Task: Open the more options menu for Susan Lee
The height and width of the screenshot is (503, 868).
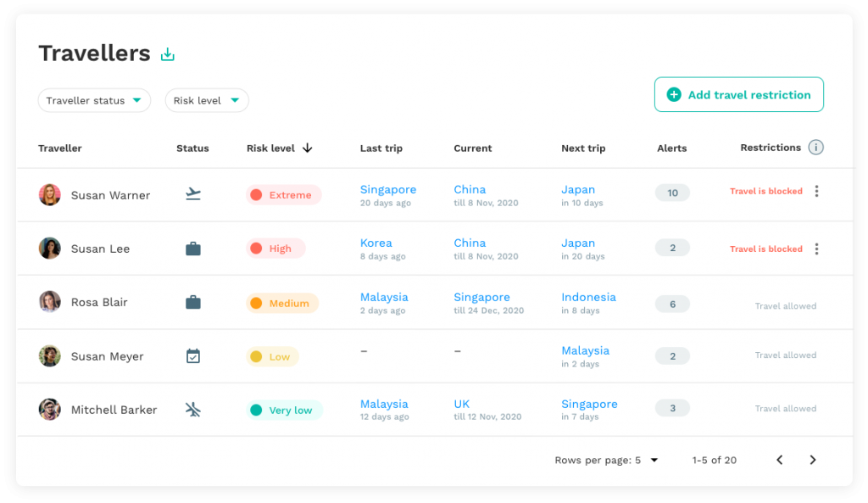Action: pos(816,249)
